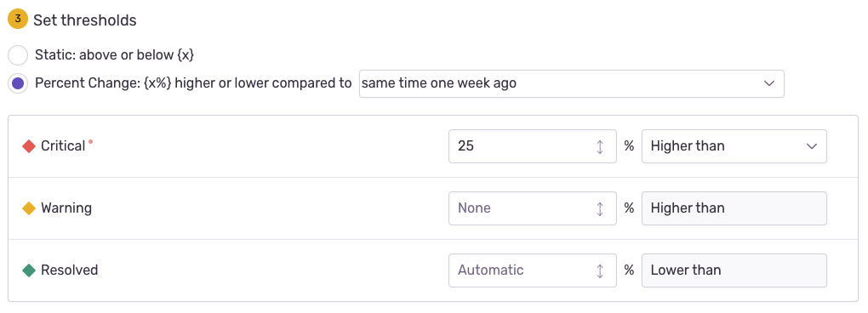The image size is (868, 313).
Task: Click the 'Static: above or below {x}' label
Action: [x=115, y=55]
